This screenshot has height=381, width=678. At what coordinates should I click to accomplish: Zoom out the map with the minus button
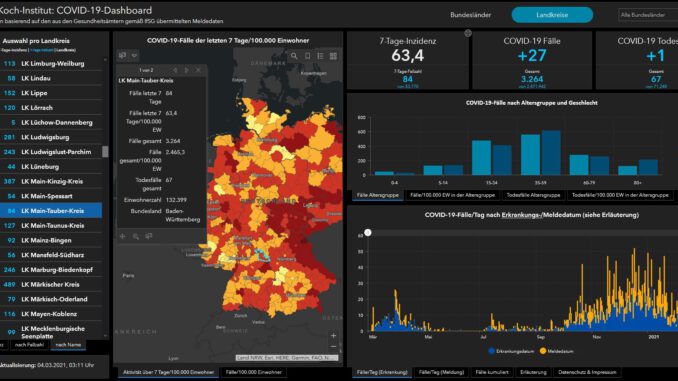333,346
